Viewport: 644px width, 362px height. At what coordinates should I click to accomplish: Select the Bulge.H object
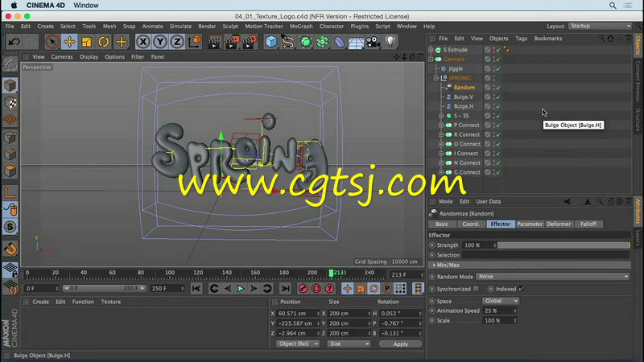(464, 106)
